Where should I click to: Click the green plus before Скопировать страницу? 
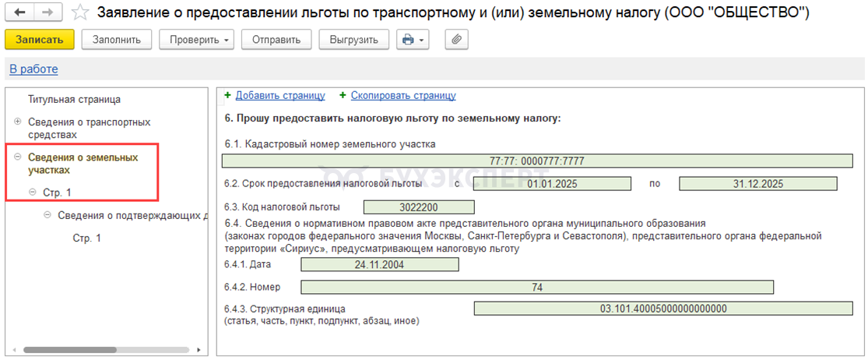pyautogui.click(x=343, y=96)
